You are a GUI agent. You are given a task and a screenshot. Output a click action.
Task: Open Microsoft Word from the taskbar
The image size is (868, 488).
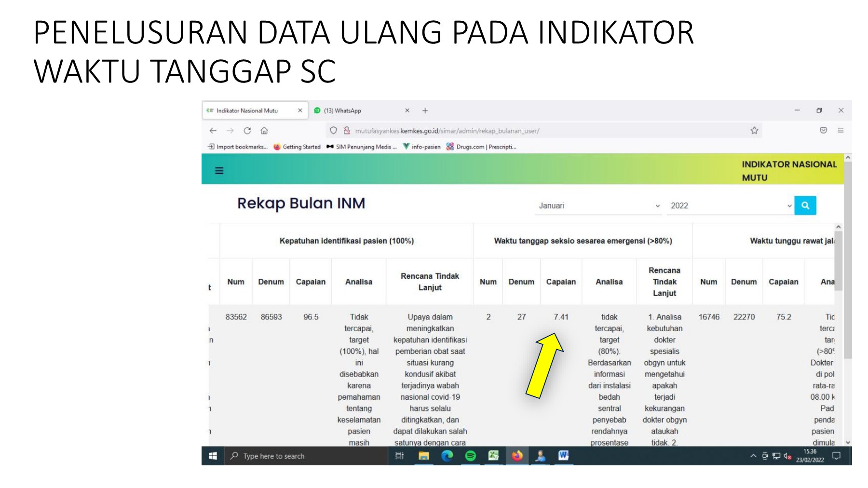pyautogui.click(x=563, y=456)
